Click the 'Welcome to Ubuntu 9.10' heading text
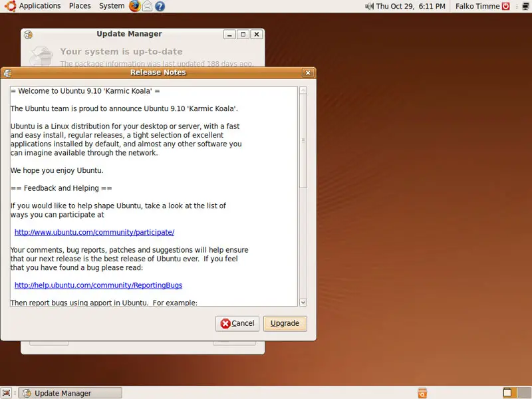532x399 pixels. pyautogui.click(x=85, y=91)
